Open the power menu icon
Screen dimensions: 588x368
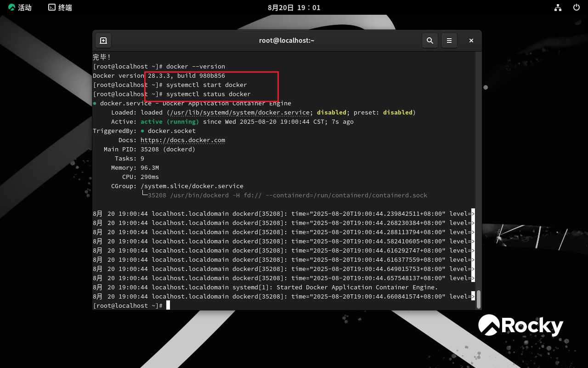576,7
